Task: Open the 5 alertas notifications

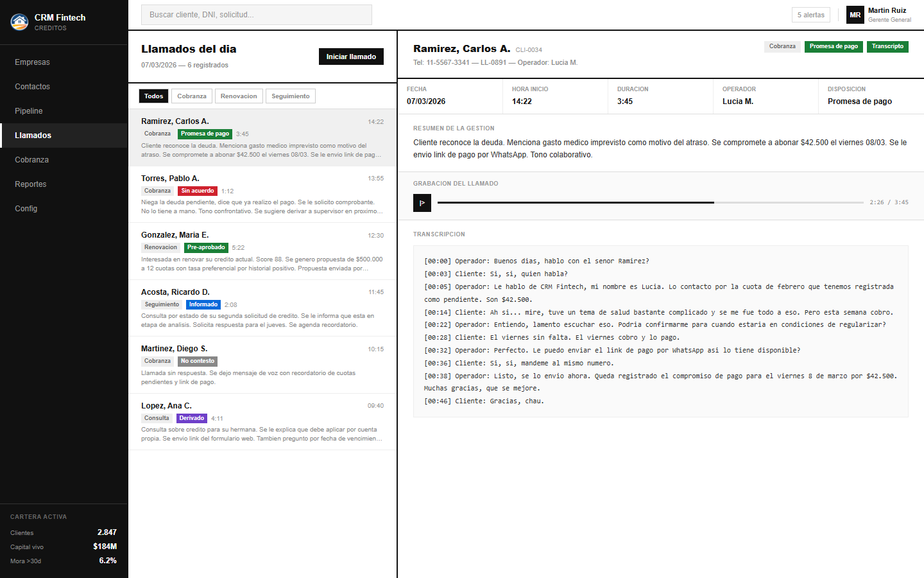Action: click(810, 15)
